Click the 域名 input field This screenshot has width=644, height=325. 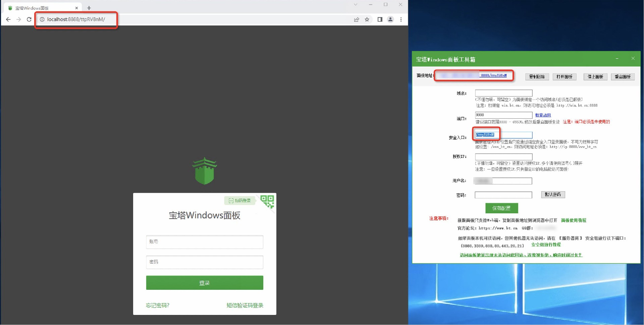(x=503, y=93)
